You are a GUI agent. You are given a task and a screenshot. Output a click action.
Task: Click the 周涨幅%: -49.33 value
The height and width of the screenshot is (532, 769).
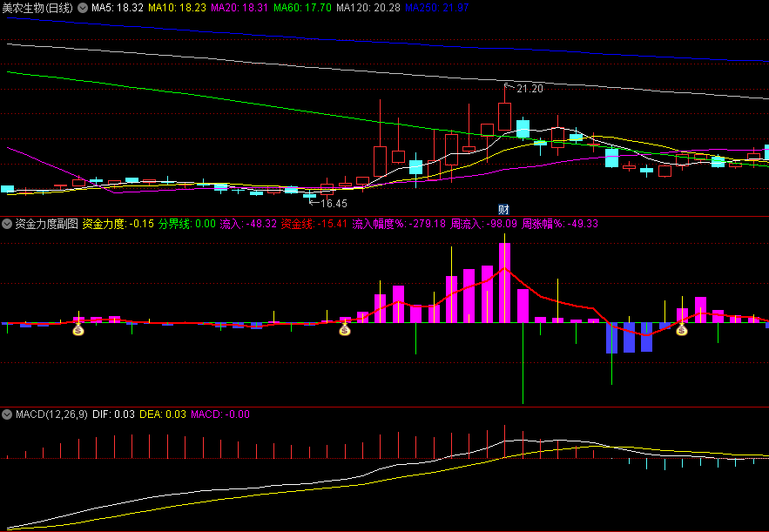click(560, 225)
